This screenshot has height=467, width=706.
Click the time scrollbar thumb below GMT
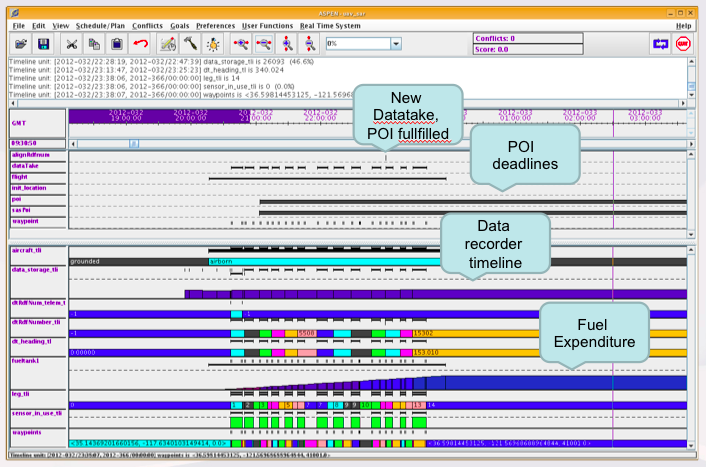134,144
